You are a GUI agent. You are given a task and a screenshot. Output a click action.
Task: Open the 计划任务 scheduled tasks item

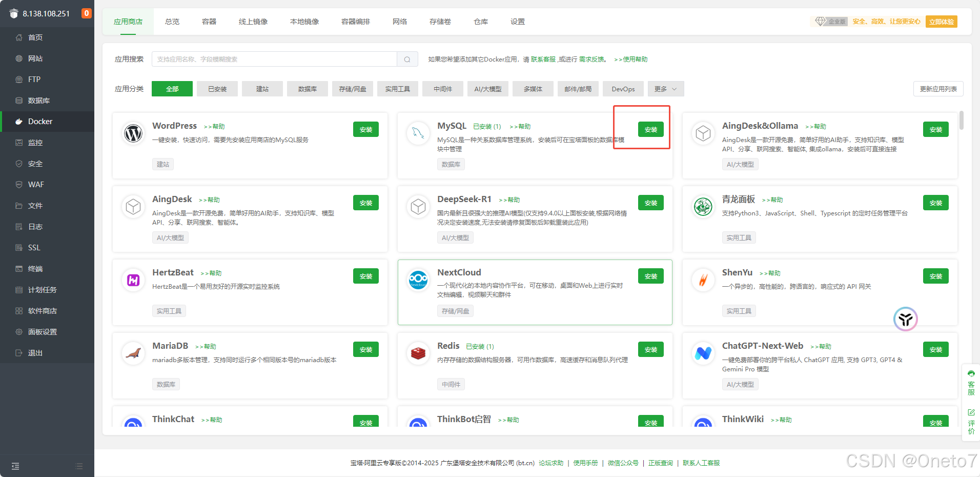(47, 290)
